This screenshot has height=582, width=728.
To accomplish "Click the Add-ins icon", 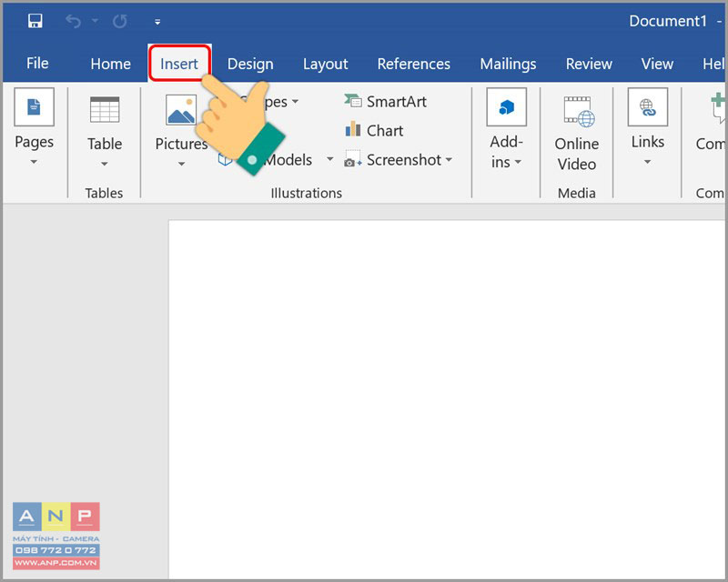I will (x=507, y=107).
